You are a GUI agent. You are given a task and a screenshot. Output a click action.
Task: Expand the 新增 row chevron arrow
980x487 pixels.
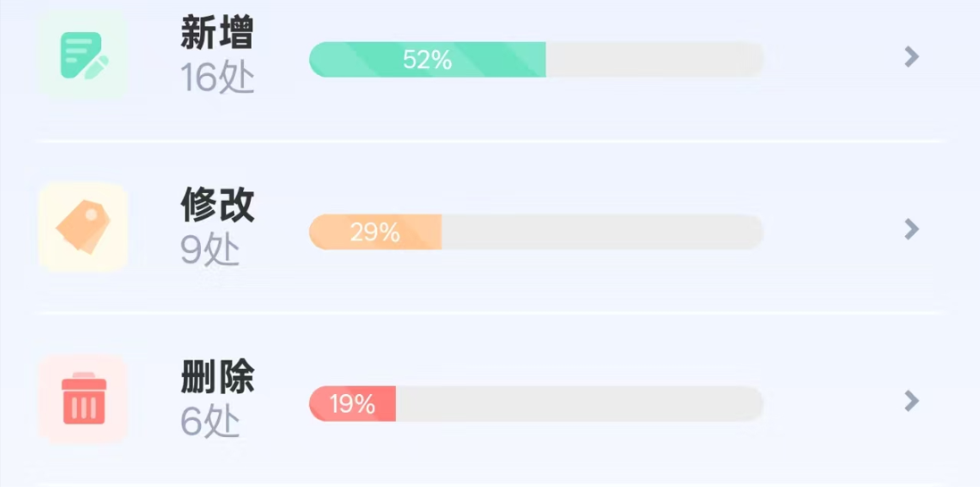point(911,57)
